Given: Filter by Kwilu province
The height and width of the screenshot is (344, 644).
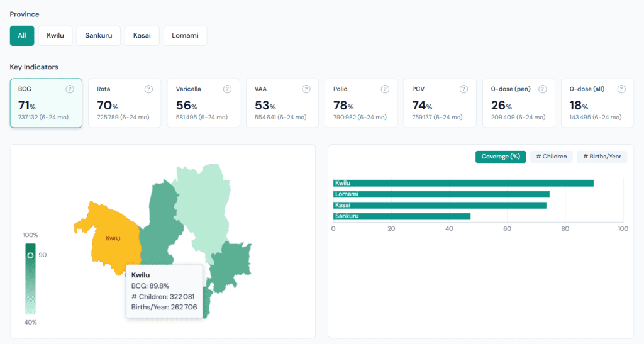Looking at the screenshot, I should (x=55, y=36).
